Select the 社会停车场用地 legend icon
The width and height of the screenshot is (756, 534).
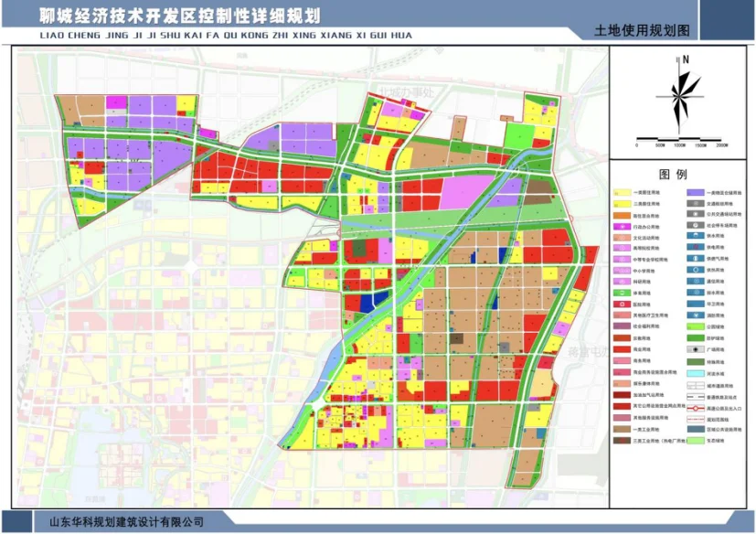696,226
